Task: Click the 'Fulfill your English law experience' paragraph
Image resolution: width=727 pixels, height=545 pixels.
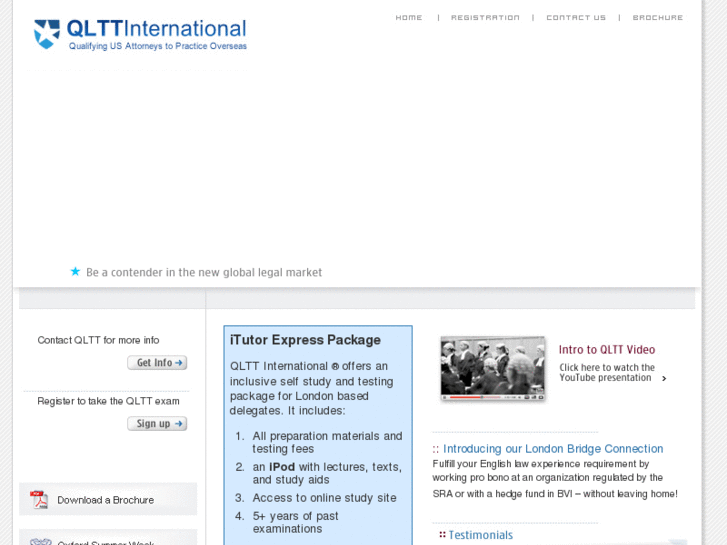Action: coord(555,479)
